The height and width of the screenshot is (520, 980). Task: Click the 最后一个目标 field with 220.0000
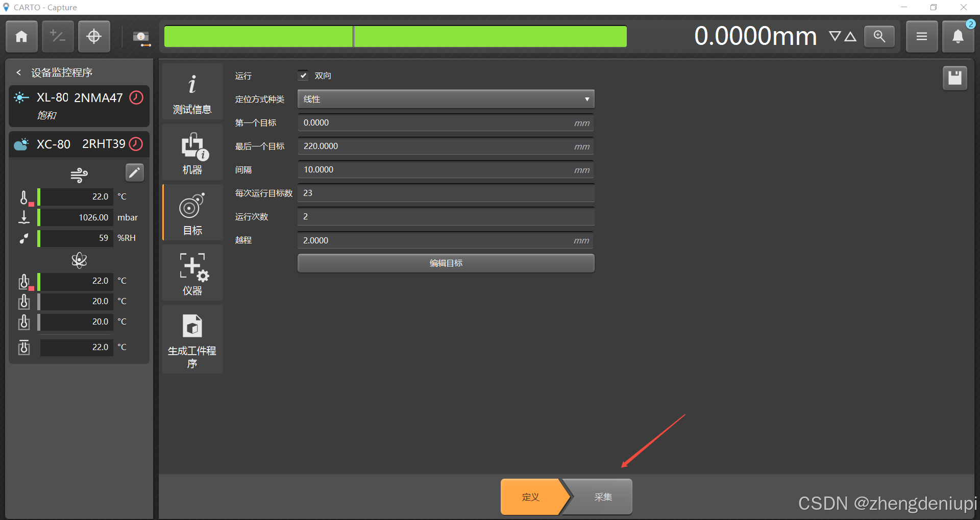coord(446,146)
